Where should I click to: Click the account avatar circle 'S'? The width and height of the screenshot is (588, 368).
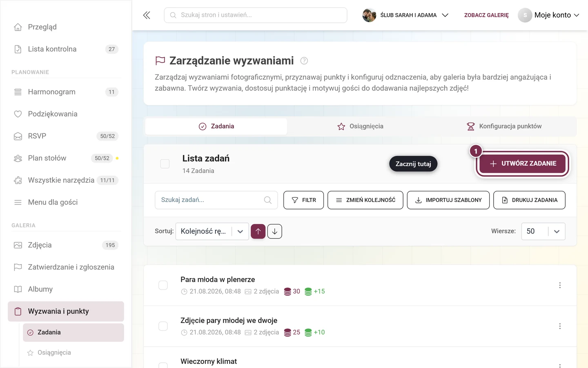[525, 15]
